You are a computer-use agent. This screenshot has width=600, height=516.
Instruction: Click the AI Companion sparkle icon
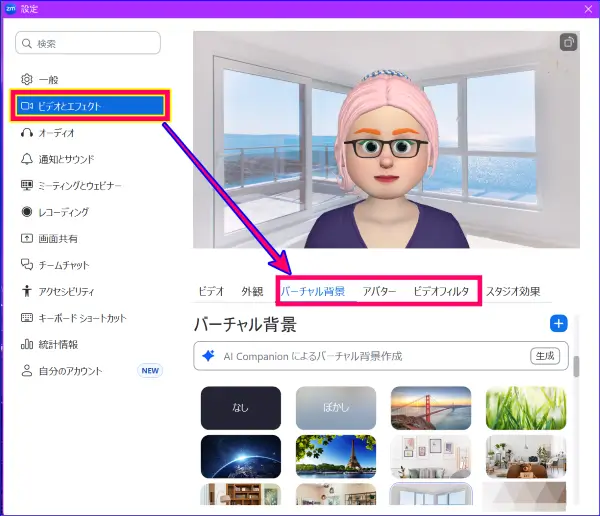click(208, 356)
